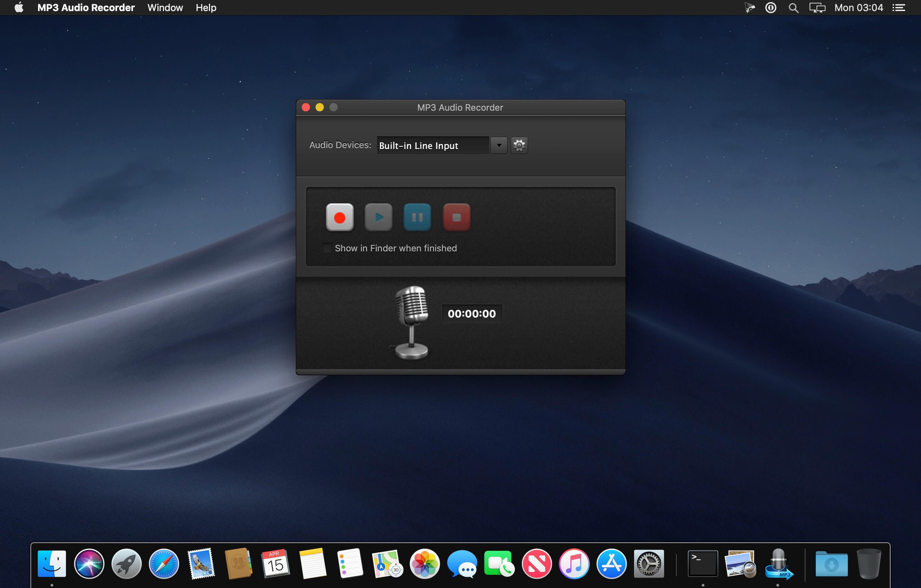Open the MP3 Audio Recorder app menu
The image size is (921, 588).
tap(86, 8)
